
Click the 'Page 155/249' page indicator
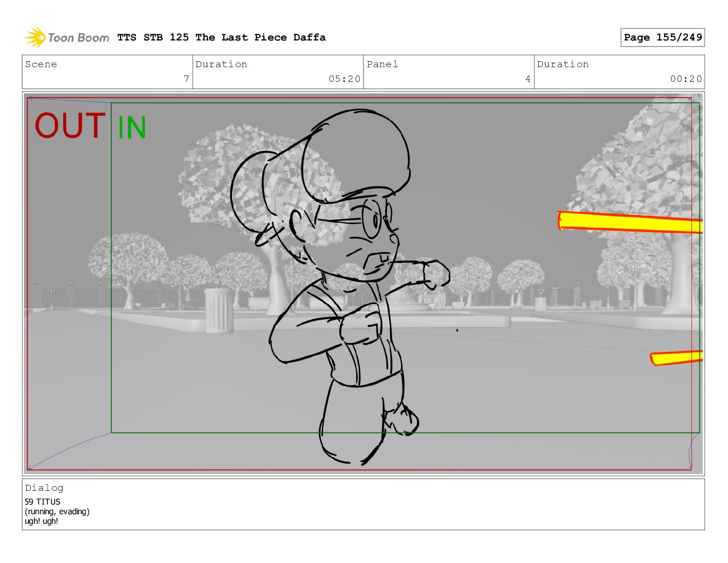pyautogui.click(x=663, y=37)
